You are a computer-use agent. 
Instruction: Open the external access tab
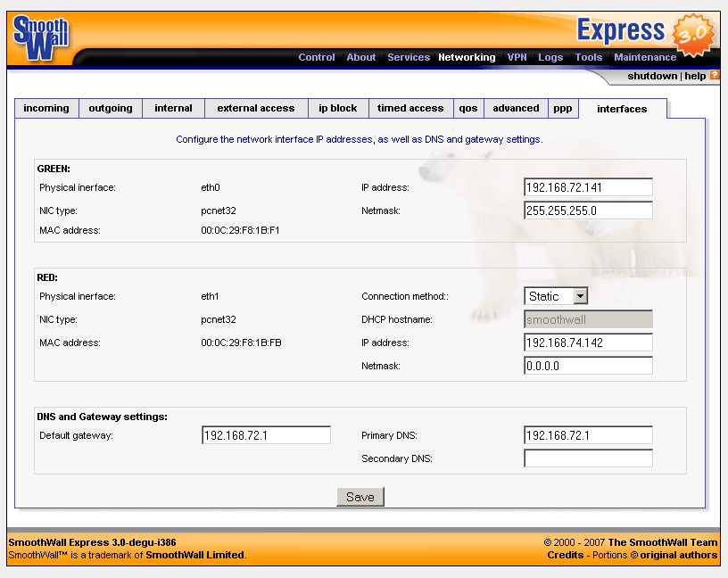tap(256, 108)
